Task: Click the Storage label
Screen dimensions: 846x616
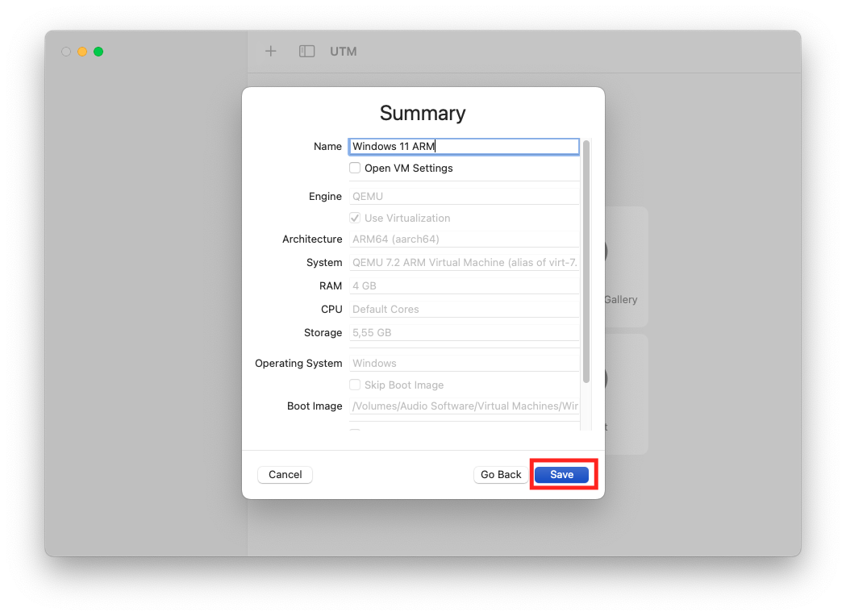Action: tap(323, 333)
